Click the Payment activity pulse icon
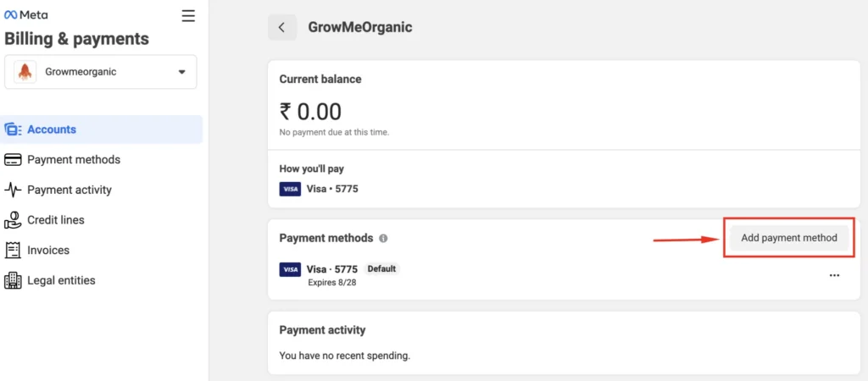The width and height of the screenshot is (868, 381). pyautogui.click(x=13, y=190)
